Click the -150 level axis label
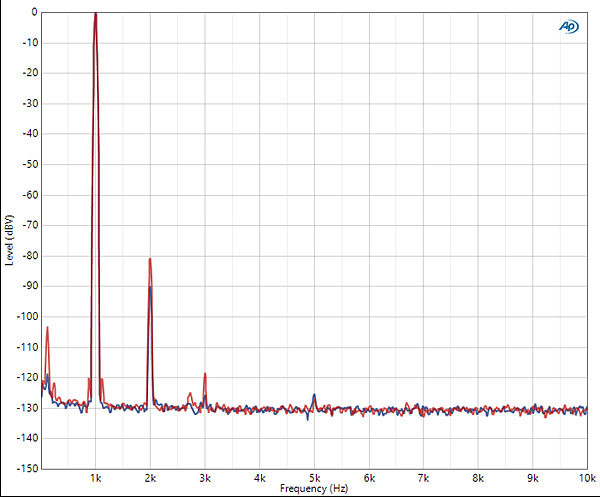Screen dimensions: 600x497 28,468
